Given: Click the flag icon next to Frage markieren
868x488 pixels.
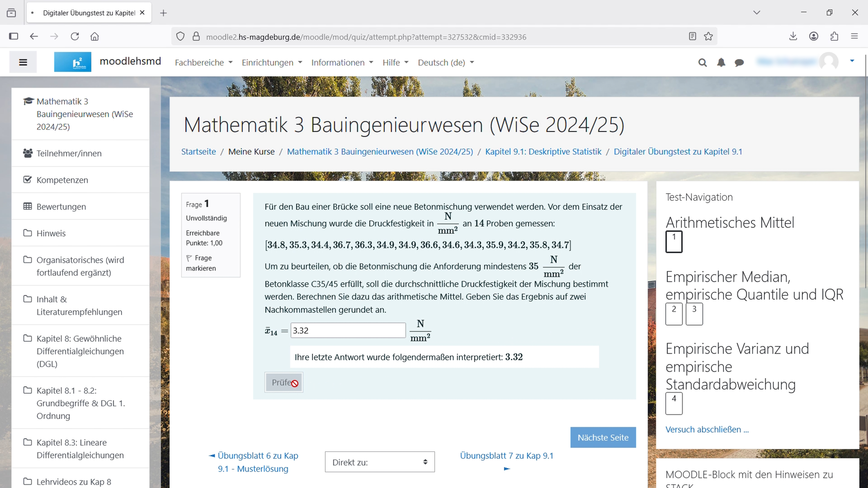Looking at the screenshot, I should 189,258.
